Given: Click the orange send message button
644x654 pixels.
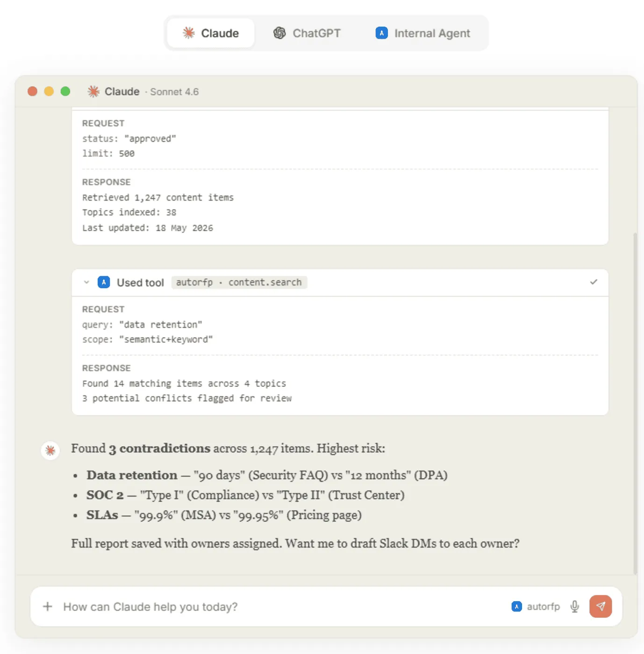Looking at the screenshot, I should (601, 606).
